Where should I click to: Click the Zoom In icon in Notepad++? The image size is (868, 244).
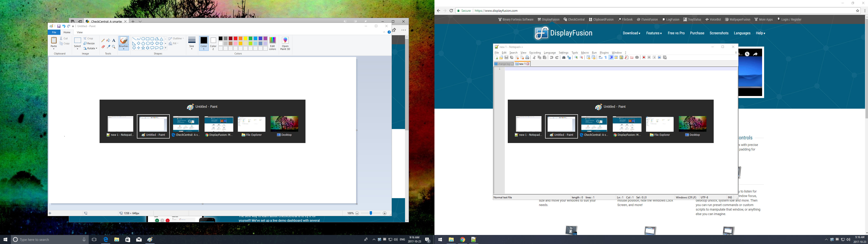tap(576, 58)
